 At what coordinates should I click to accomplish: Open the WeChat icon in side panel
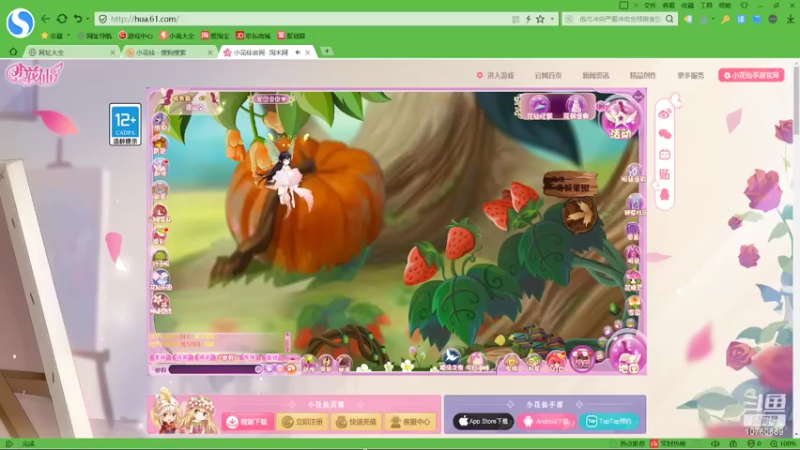coord(664,134)
